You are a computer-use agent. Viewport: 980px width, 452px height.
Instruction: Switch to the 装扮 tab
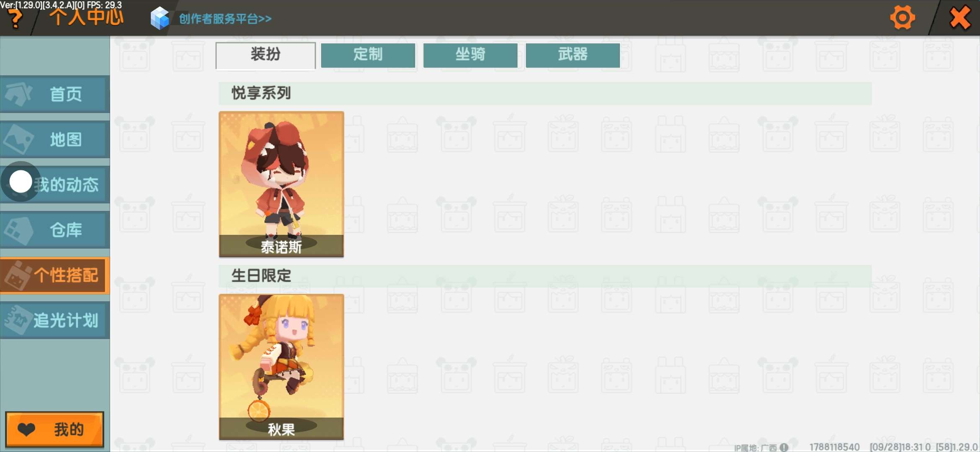[x=266, y=55]
